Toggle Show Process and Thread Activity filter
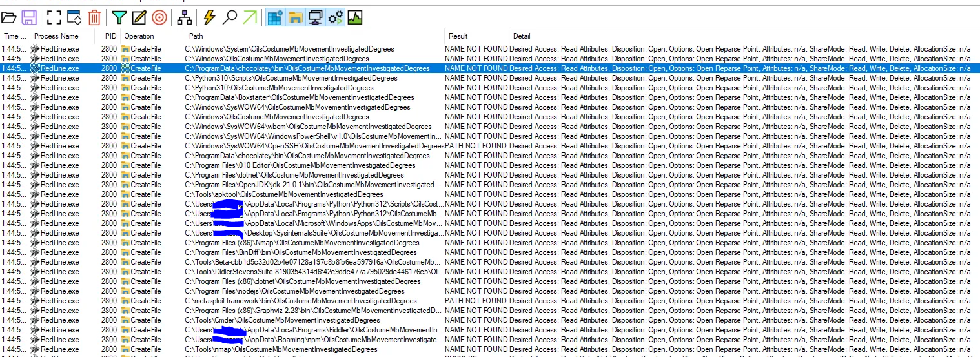Viewport: 980px width, 357px height. 336,17
